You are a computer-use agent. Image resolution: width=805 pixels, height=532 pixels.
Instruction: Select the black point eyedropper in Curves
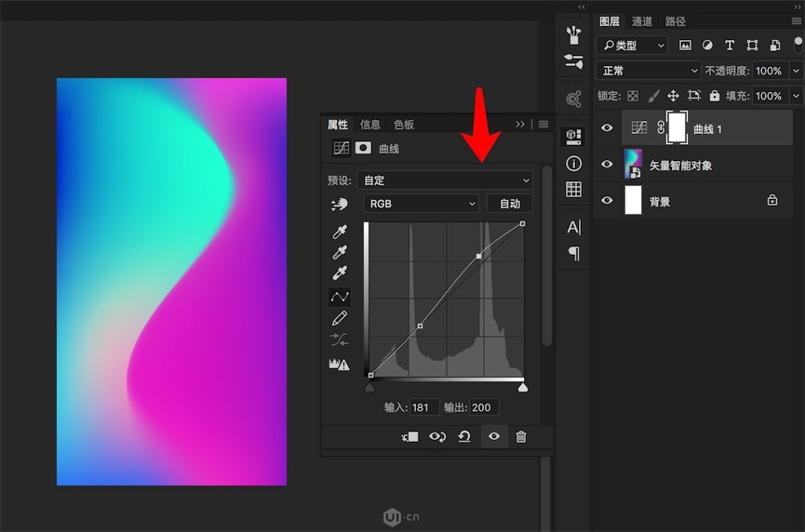tap(340, 232)
